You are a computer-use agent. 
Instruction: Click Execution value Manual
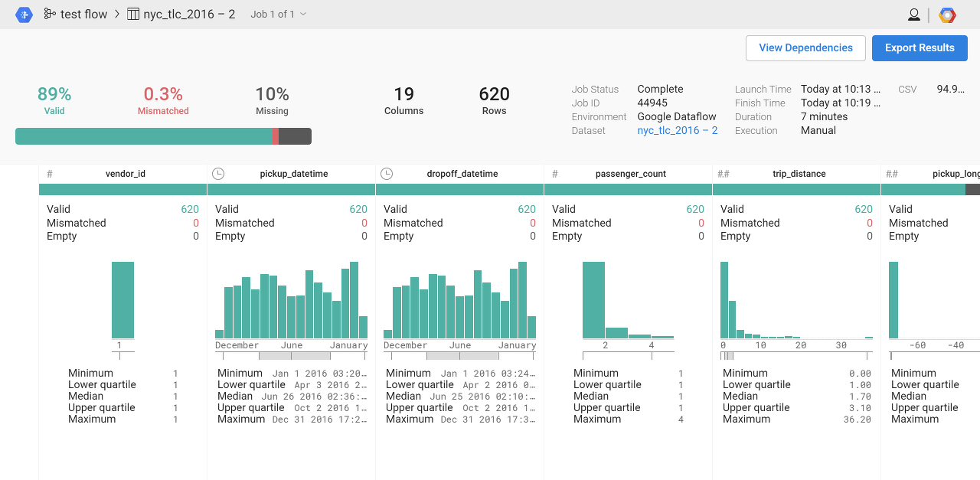pos(818,131)
